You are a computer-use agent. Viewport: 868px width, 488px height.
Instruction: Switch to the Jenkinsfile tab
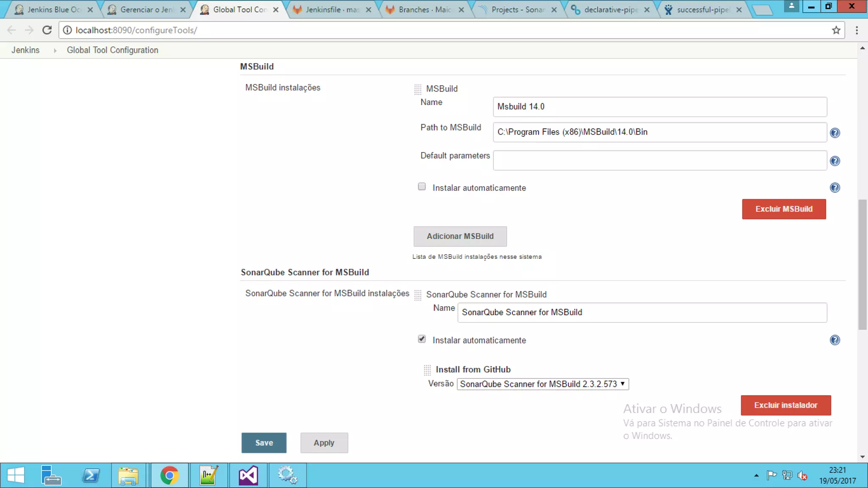[332, 9]
